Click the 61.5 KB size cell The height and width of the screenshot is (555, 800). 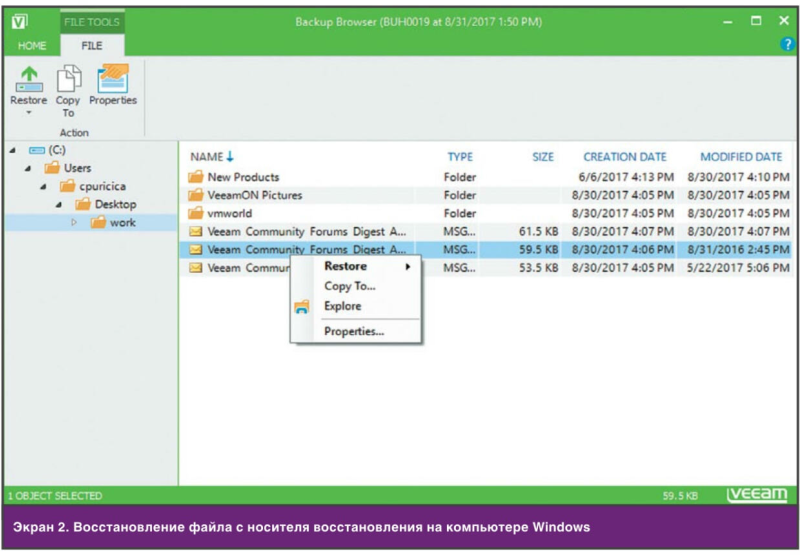538,232
